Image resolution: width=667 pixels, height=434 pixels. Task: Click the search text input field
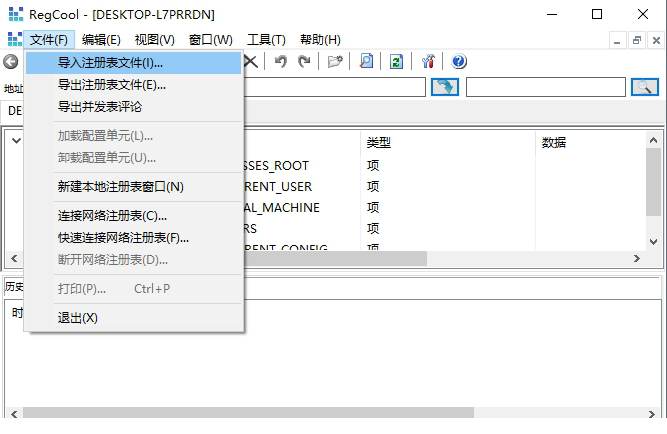pos(546,87)
